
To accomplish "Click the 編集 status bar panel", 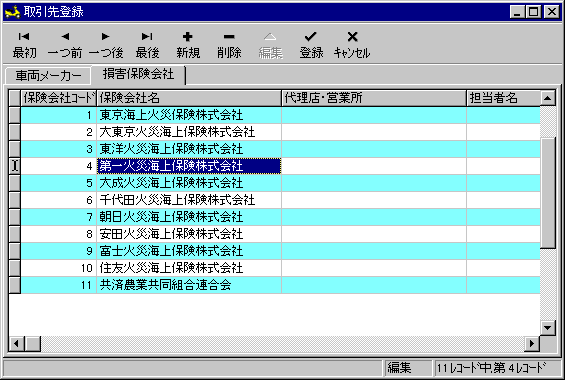I will coord(408,368).
